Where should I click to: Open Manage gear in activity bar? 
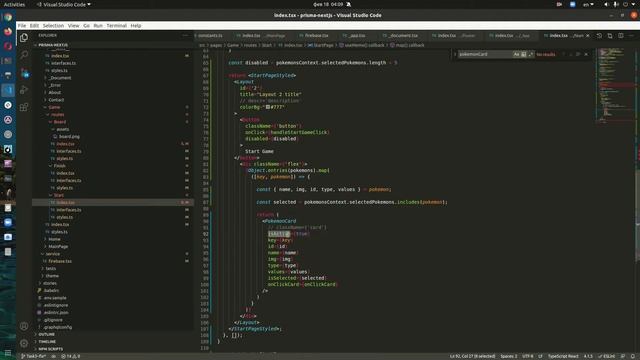[x=24, y=343]
